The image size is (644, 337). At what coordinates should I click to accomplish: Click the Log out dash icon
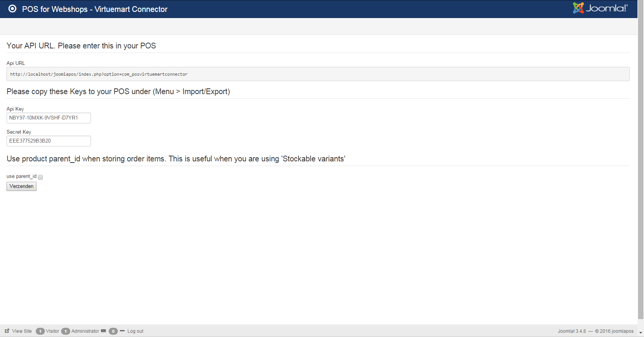tap(122, 330)
